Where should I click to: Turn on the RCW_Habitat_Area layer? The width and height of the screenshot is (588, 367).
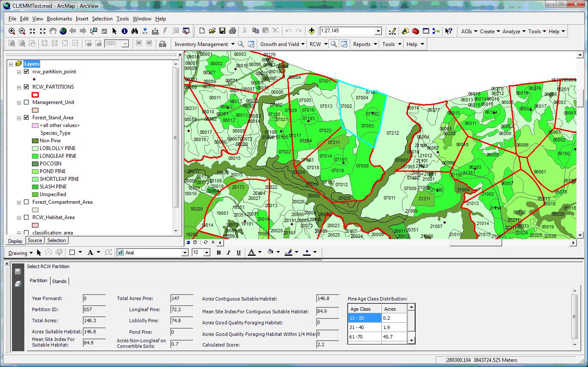[26, 217]
